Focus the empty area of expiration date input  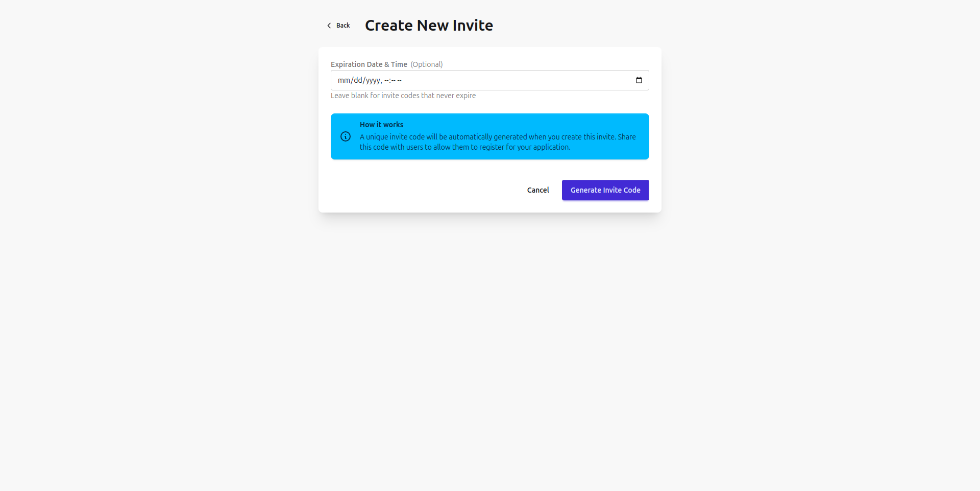pos(510,80)
